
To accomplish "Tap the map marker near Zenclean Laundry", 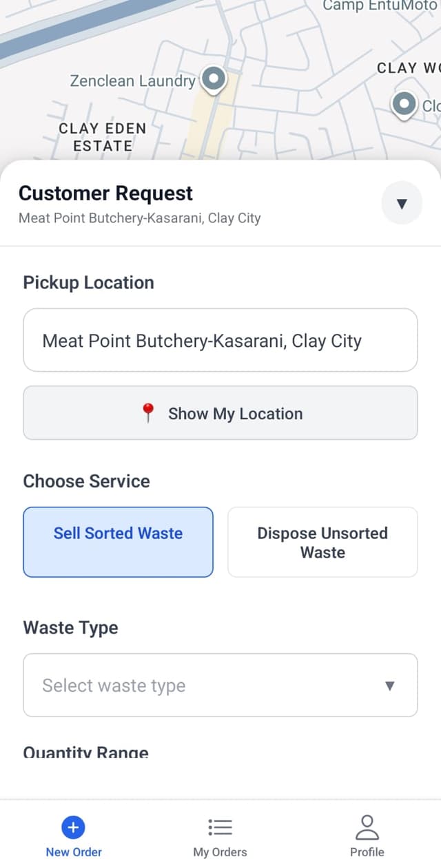I will pyautogui.click(x=213, y=78).
